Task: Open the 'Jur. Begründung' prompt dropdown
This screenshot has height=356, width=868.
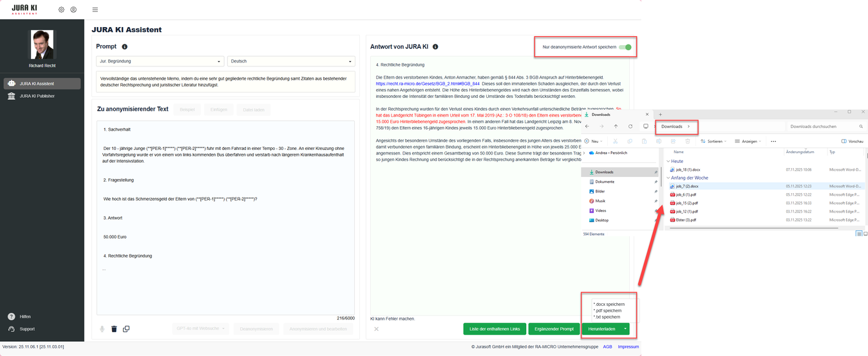Action: 160,62
